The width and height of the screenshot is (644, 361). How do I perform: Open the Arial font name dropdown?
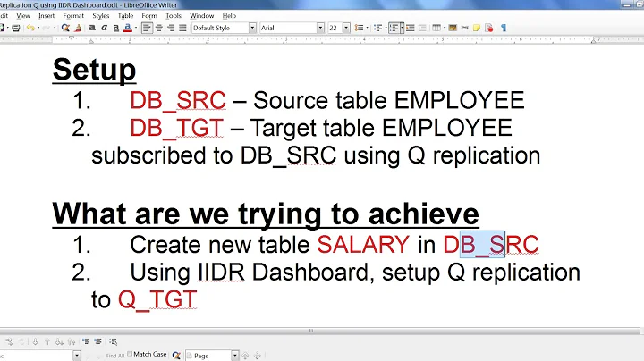point(320,28)
